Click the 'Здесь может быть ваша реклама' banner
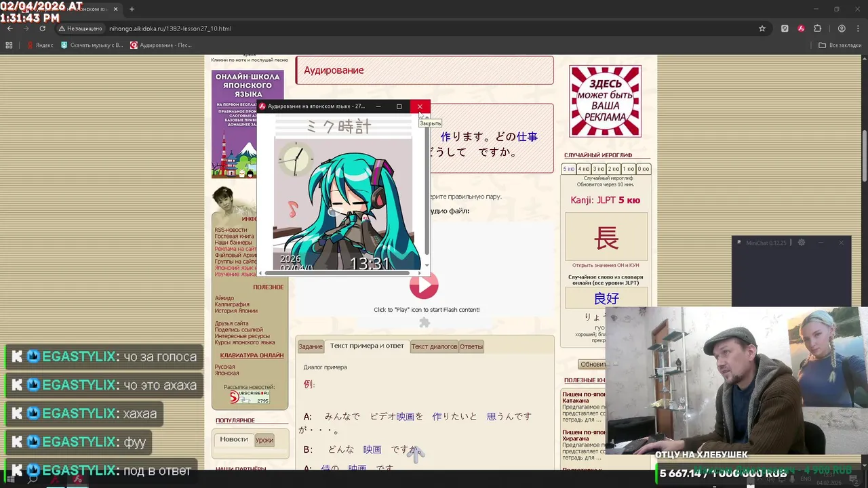The height and width of the screenshot is (488, 868). (605, 101)
